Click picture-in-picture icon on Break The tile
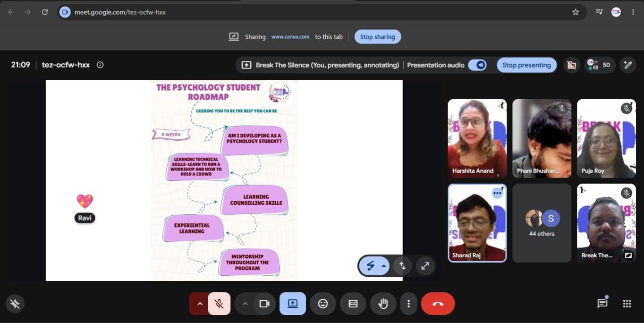This screenshot has width=644, height=323. click(628, 255)
